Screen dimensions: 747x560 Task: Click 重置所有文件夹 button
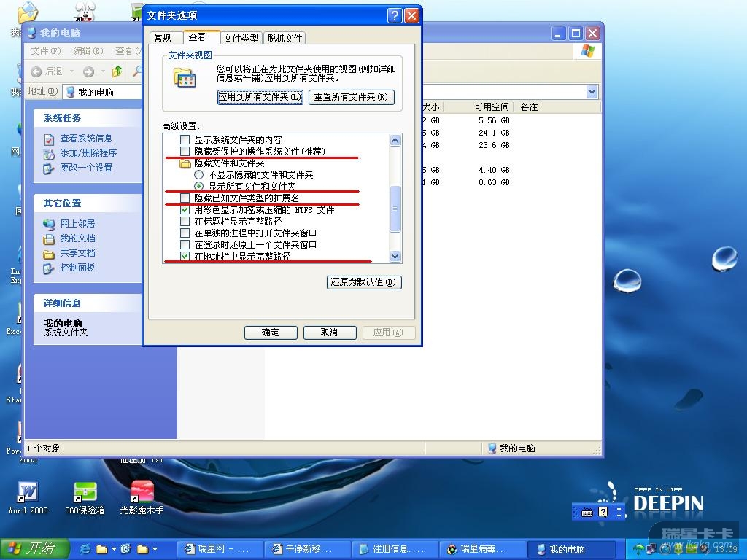[351, 97]
